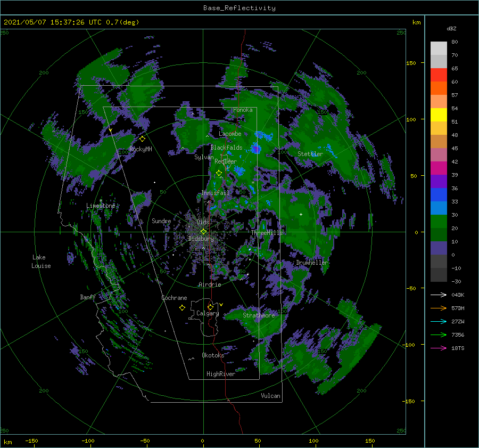
Task: Pick the bright green 20–30 dBZ swatch
Action: [439, 222]
